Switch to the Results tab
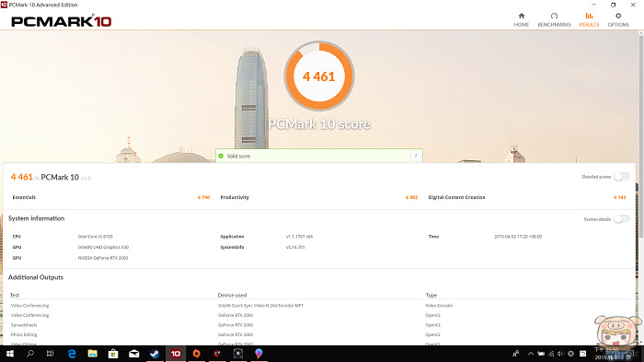This screenshot has height=362, width=644. pyautogui.click(x=589, y=19)
